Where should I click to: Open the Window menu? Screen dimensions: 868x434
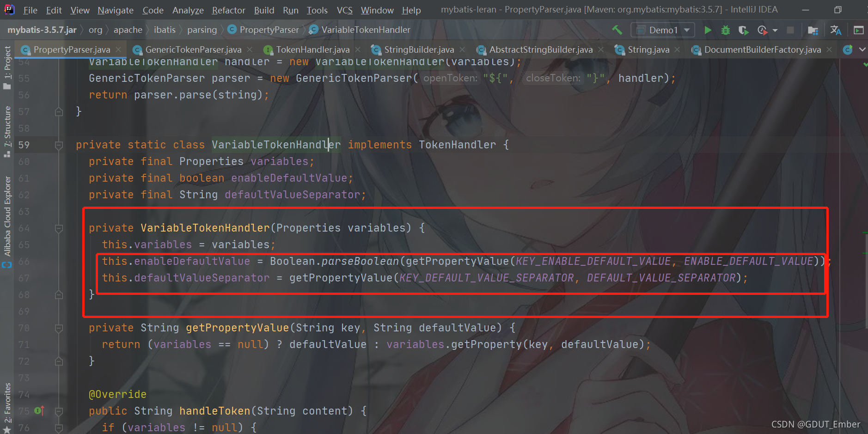377,10
